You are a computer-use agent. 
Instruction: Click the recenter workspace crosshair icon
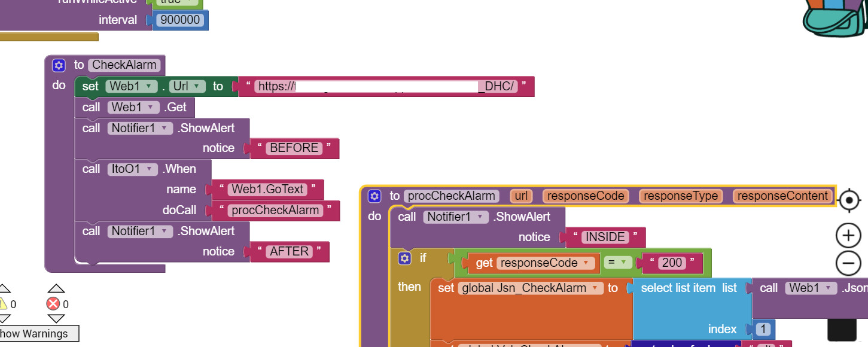tap(849, 200)
